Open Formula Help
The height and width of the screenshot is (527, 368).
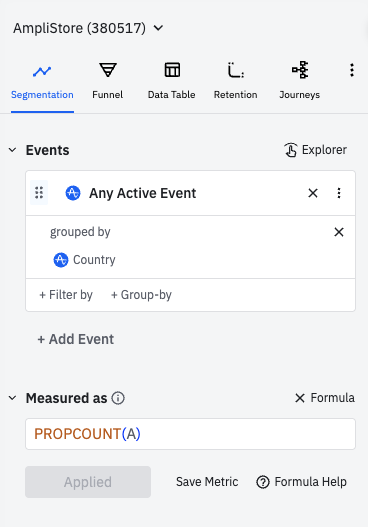[x=301, y=482]
